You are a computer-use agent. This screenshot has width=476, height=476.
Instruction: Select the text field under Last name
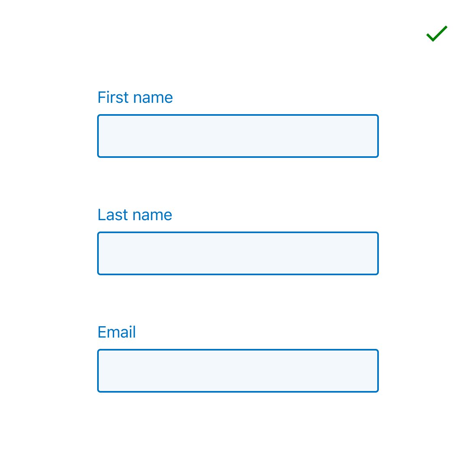point(238,253)
